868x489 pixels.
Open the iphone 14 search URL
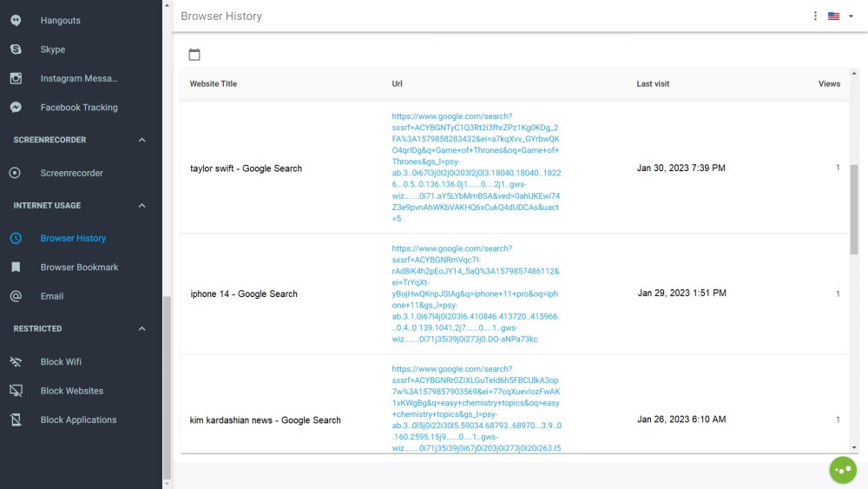click(x=476, y=294)
